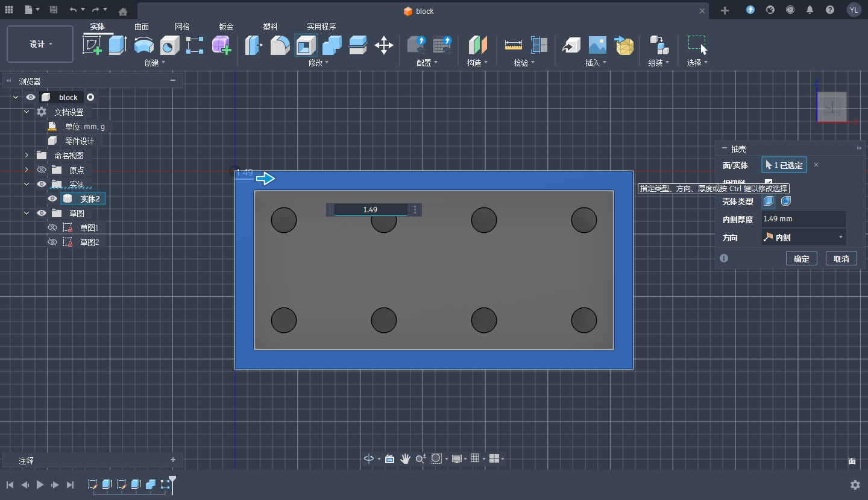Expand the 创建 menu

pos(155,63)
